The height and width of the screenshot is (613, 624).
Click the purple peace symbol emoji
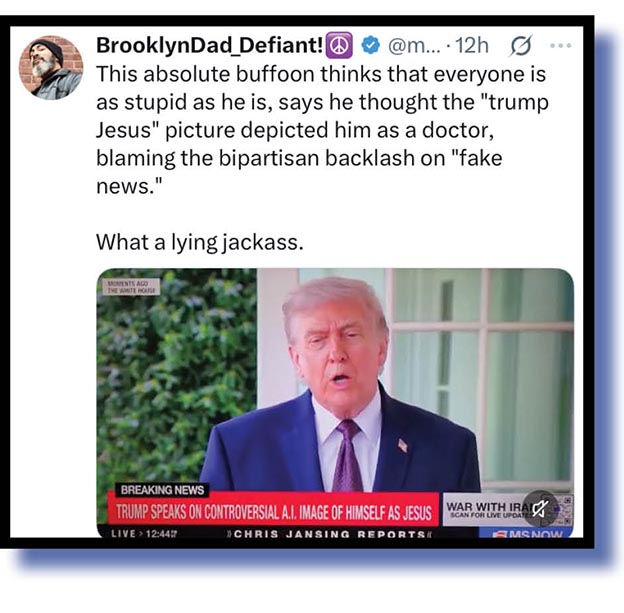pos(339,45)
